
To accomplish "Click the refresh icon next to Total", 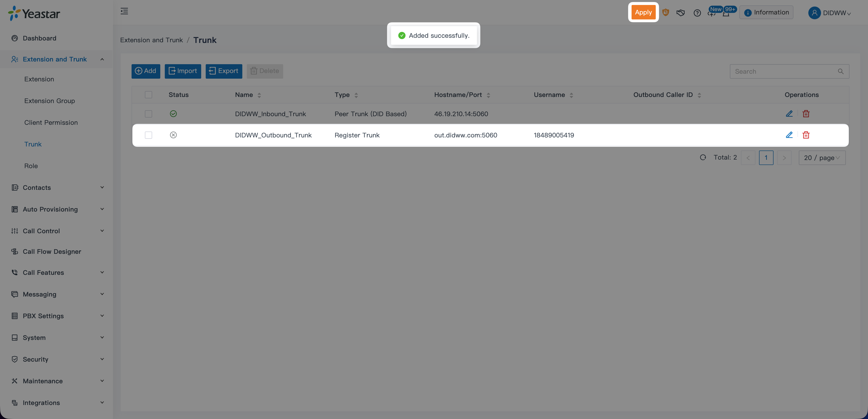I will click(x=703, y=157).
